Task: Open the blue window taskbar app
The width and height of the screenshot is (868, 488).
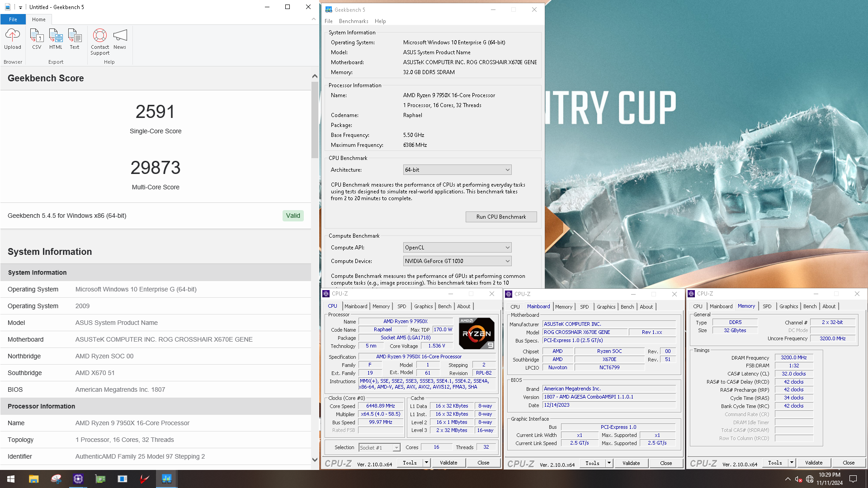Action: tap(123, 479)
